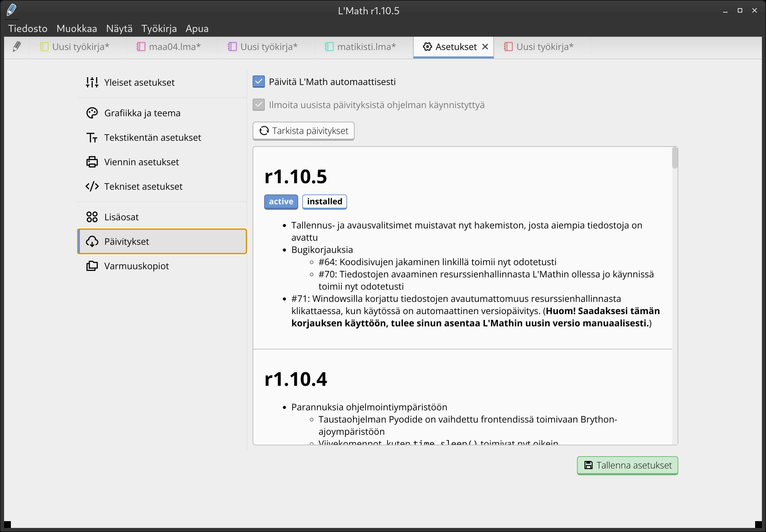Open the Apua menu
The height and width of the screenshot is (532, 766).
(197, 29)
